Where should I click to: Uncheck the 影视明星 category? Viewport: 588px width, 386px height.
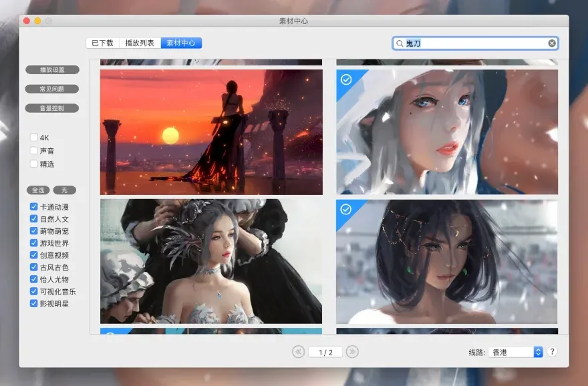click(34, 303)
